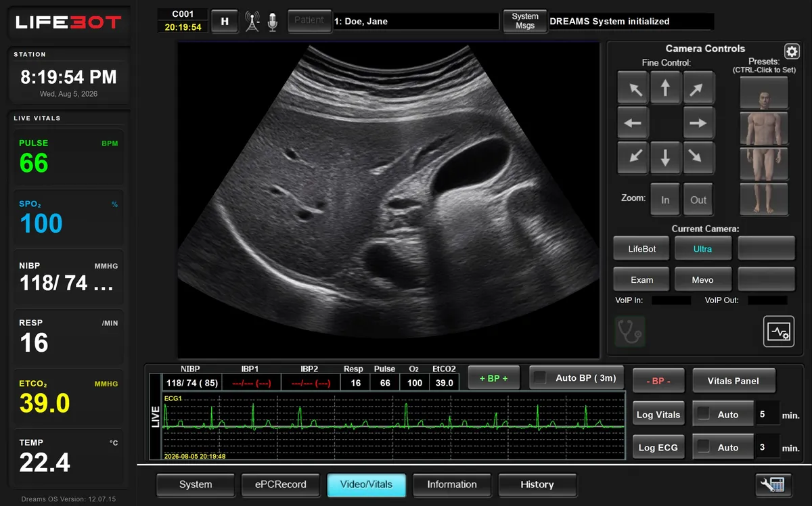Open the wrench and calculator tools icon
The image size is (812, 506).
click(773, 484)
